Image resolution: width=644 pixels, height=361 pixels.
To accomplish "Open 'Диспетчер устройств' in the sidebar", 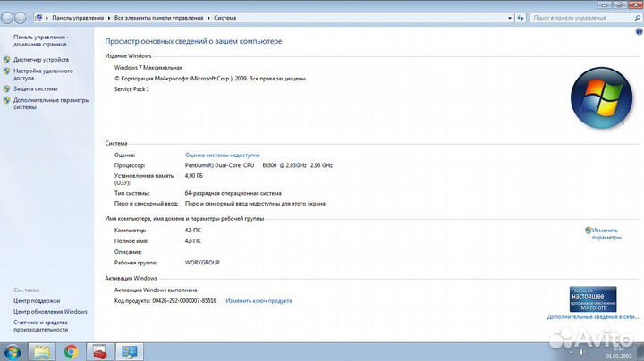I will tap(41, 59).
